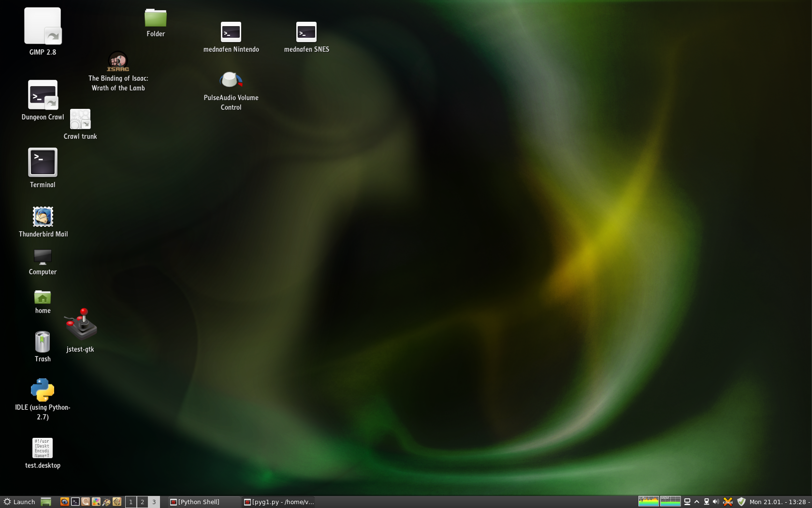This screenshot has width=812, height=508.
Task: Click the Launch menu button
Action: point(19,502)
